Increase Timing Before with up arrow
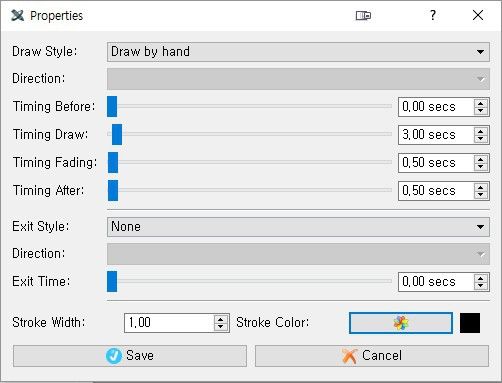This screenshot has width=502, height=383. [x=480, y=103]
